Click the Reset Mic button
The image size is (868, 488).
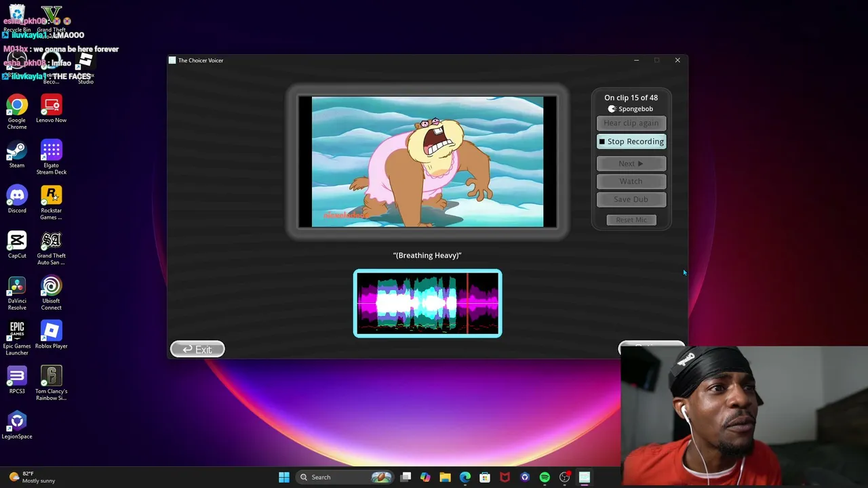point(631,220)
